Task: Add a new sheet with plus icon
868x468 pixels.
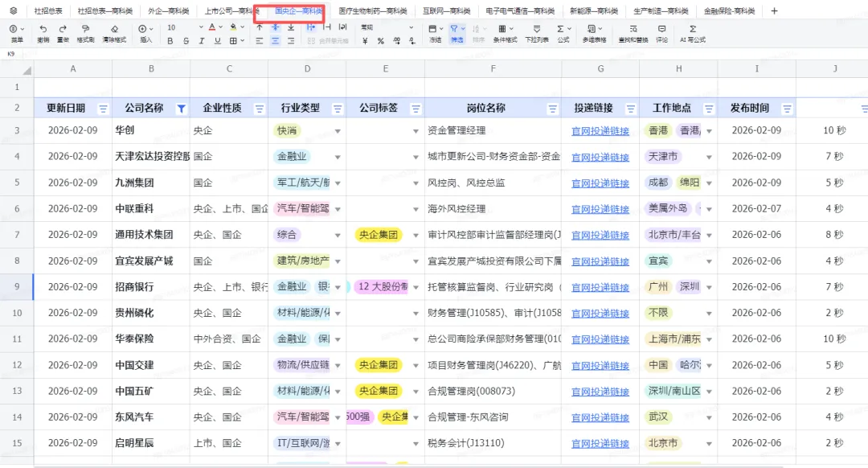Action: [774, 10]
